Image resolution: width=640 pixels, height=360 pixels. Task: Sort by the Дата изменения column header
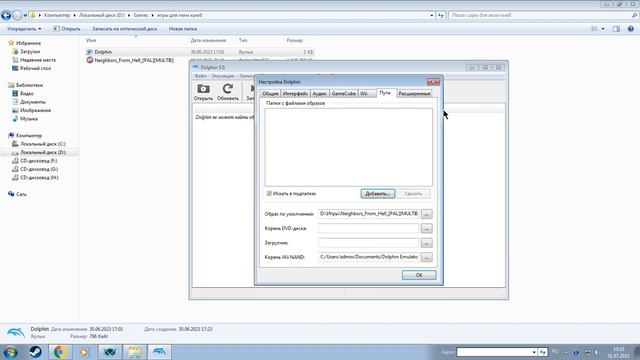coord(208,40)
